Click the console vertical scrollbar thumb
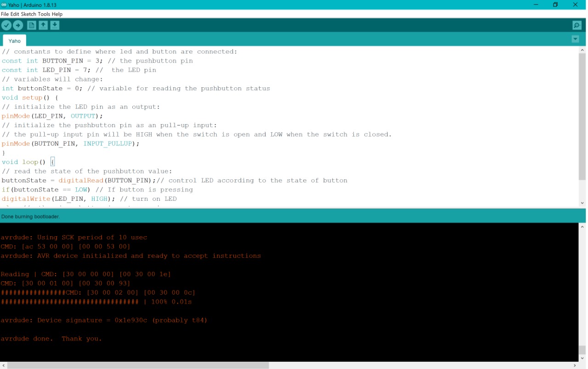 pos(582,350)
